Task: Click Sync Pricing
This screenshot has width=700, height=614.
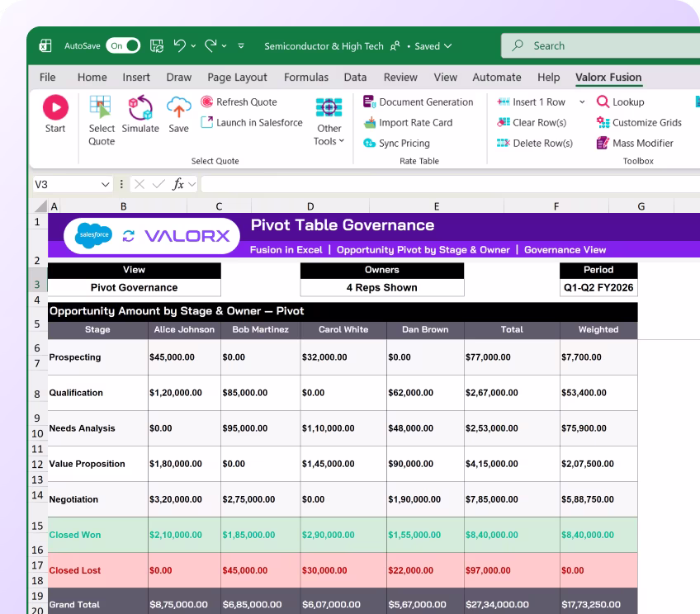Action: point(397,143)
